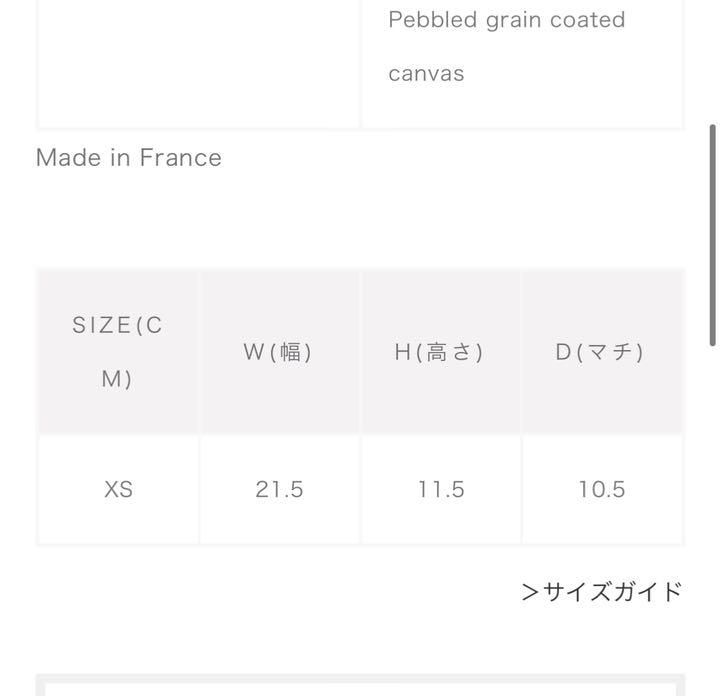
Task: Click the 11.5 height value
Action: pyautogui.click(x=441, y=489)
